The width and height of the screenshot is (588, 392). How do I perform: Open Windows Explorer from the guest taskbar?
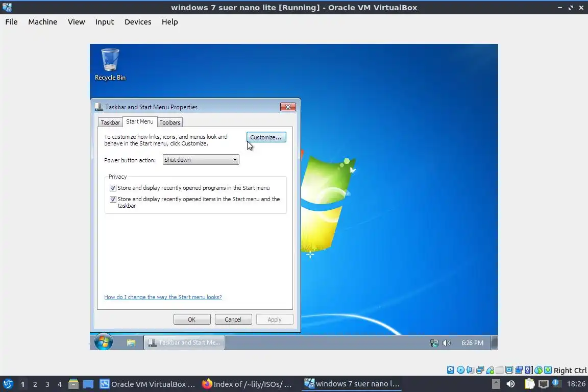131,342
